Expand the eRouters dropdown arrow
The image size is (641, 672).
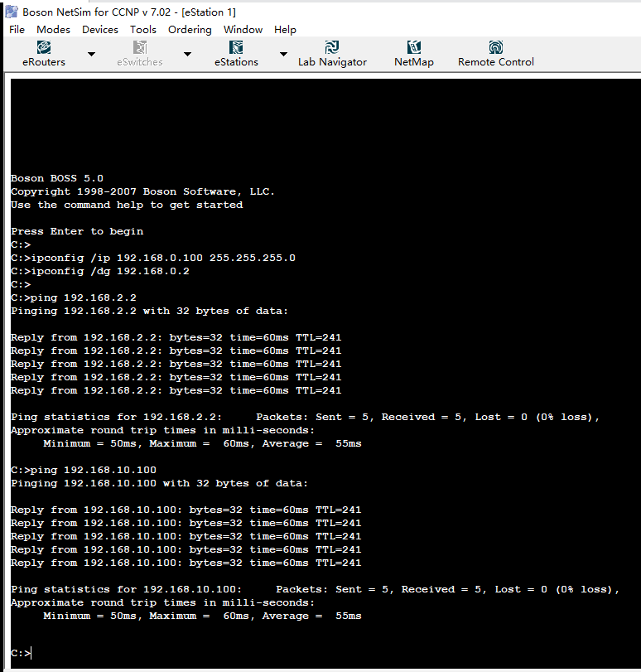(x=91, y=54)
